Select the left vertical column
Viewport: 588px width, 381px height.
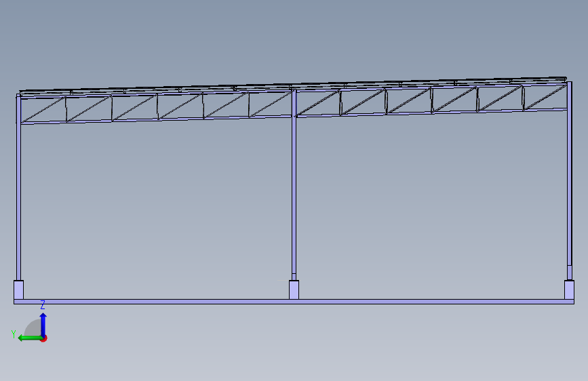tap(18, 188)
